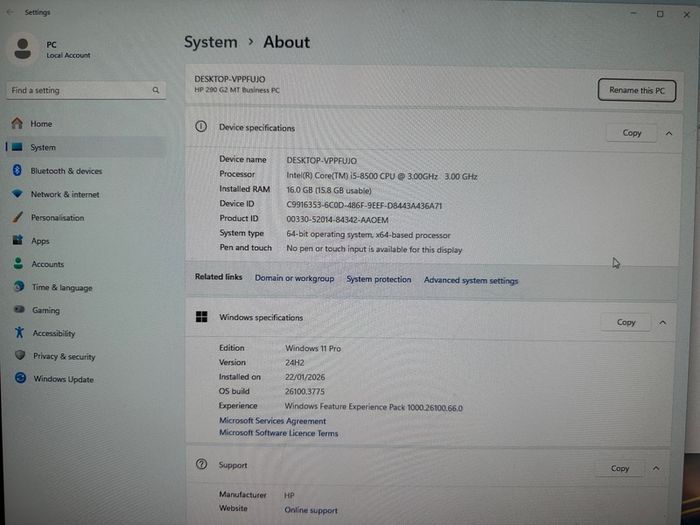The height and width of the screenshot is (525, 700).
Task: Click the System monitor icon
Action: pyautogui.click(x=17, y=147)
